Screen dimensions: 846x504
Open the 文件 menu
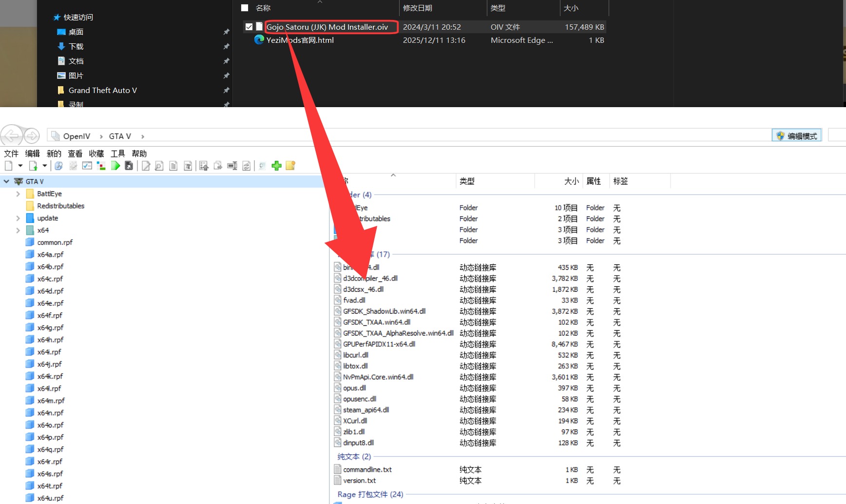11,153
